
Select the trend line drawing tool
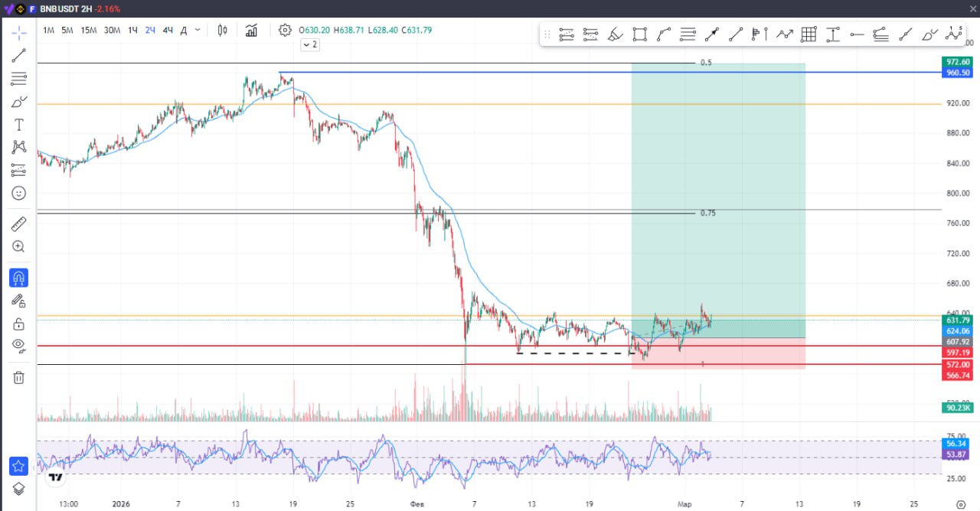point(19,55)
